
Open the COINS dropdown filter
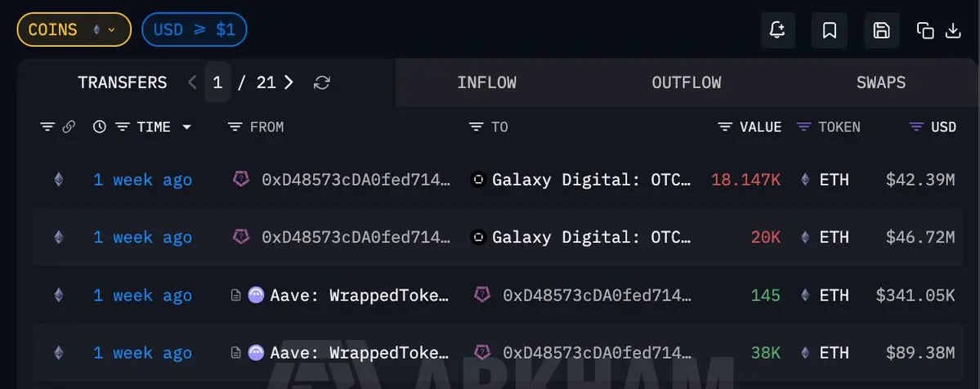[74, 30]
